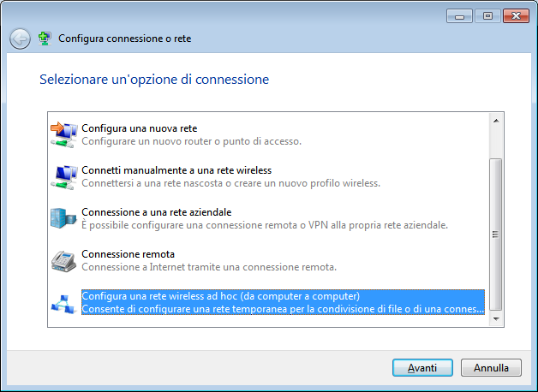
Task: Select the office building rete aziendale icon
Action: coord(63,218)
